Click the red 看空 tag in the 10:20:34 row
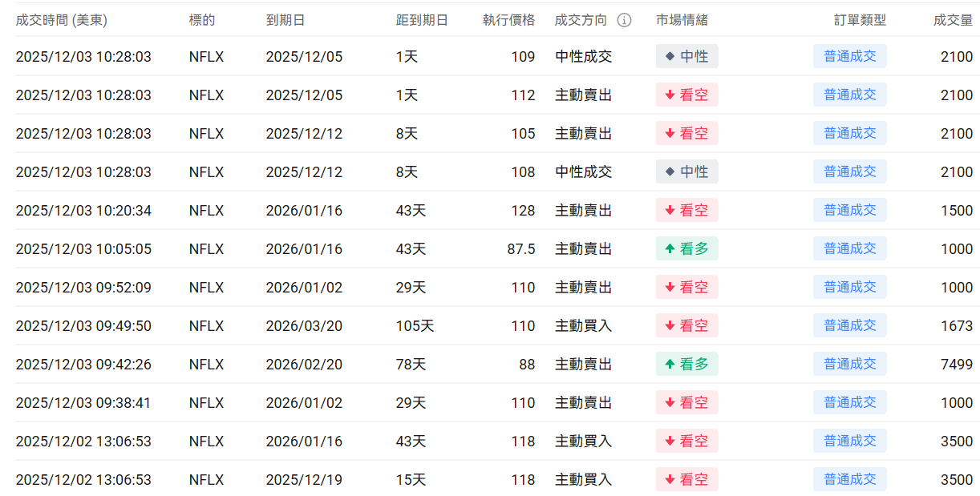980x496 pixels. pyautogui.click(x=686, y=210)
